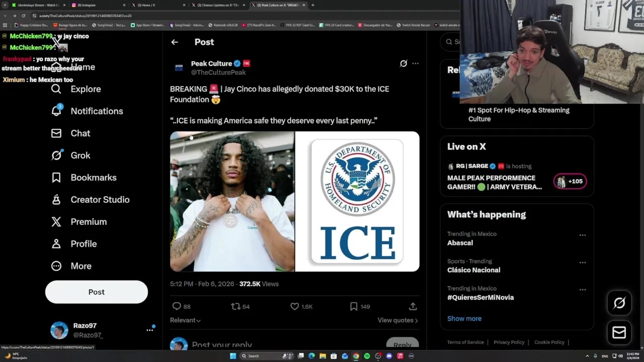The width and height of the screenshot is (644, 362).
Task: Go back using the Post back arrow
Action: [x=175, y=42]
